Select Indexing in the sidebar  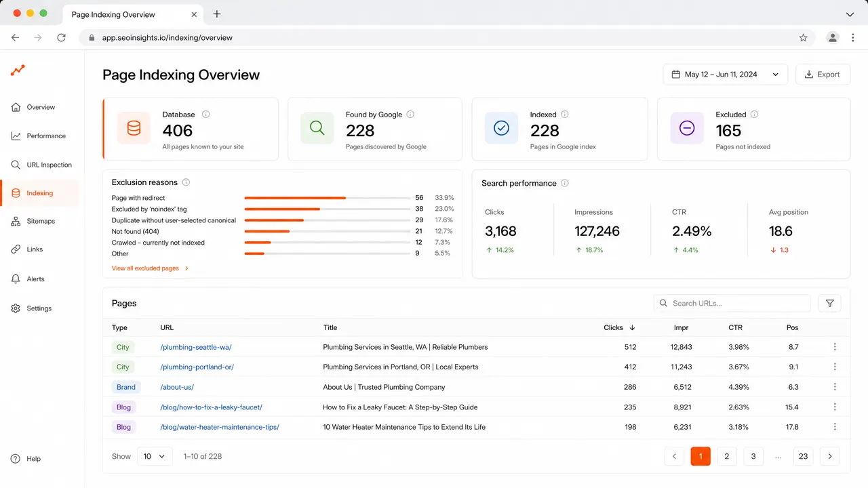39,193
